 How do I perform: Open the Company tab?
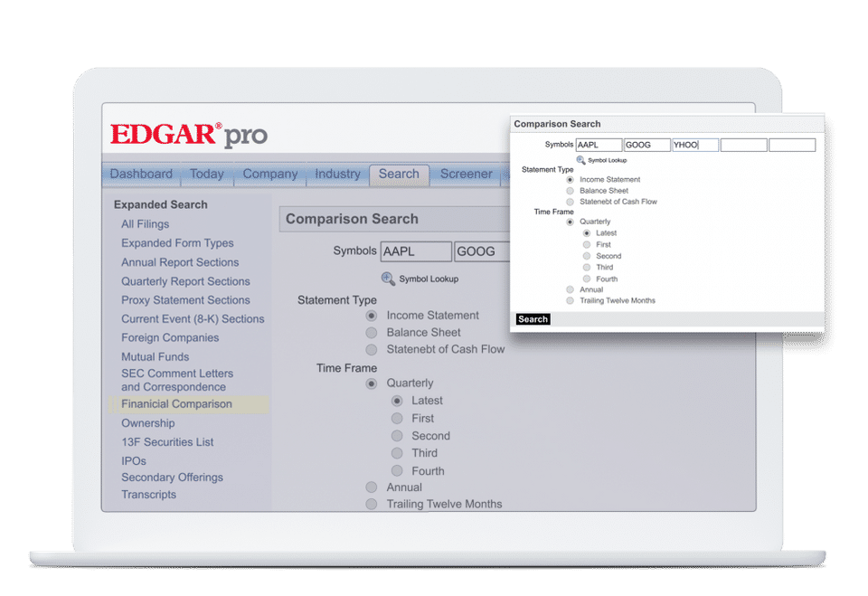click(270, 174)
